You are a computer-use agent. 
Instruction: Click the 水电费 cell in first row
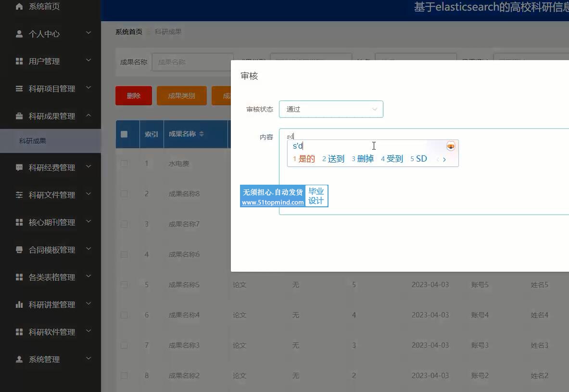(x=179, y=164)
